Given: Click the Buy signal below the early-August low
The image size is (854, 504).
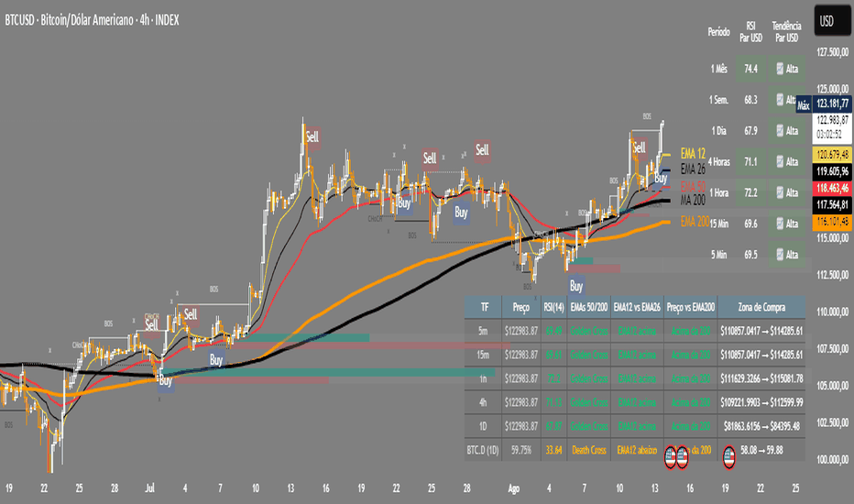Looking at the screenshot, I should pos(576,286).
